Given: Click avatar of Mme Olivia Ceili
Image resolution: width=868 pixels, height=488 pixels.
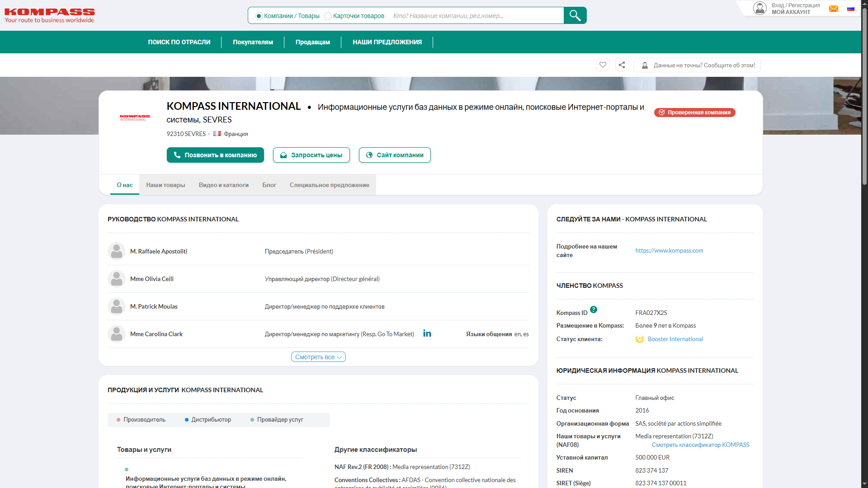Looking at the screenshot, I should click(117, 279).
